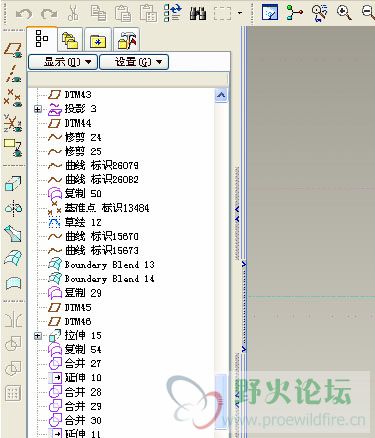Select Boundary Blend 13 feature
The height and width of the screenshot is (438, 375).
[109, 265]
